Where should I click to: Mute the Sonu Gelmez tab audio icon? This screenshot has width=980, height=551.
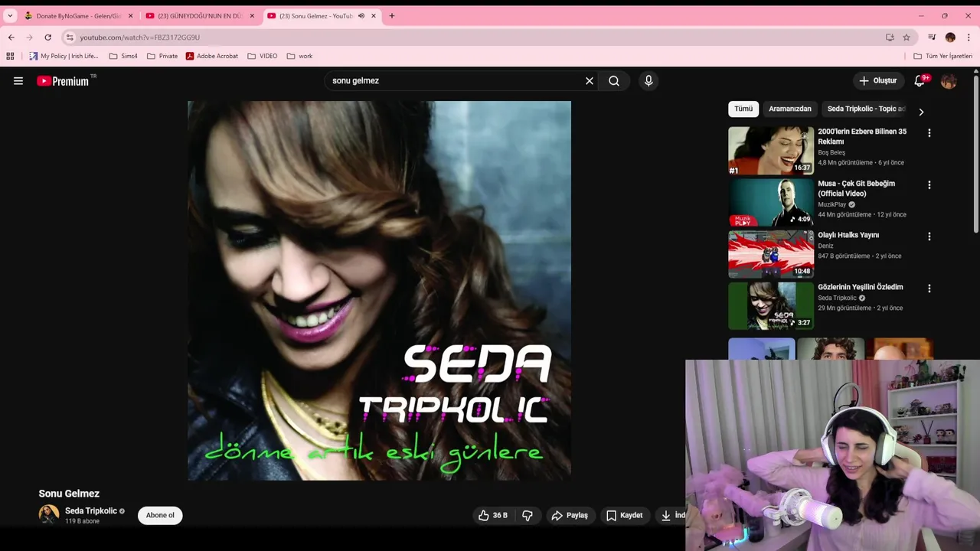361,15
